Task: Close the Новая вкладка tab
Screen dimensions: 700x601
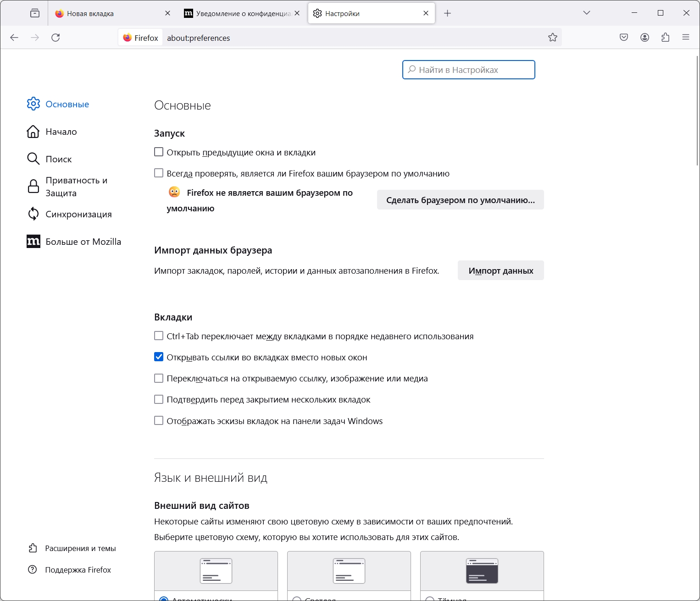Action: pyautogui.click(x=167, y=13)
